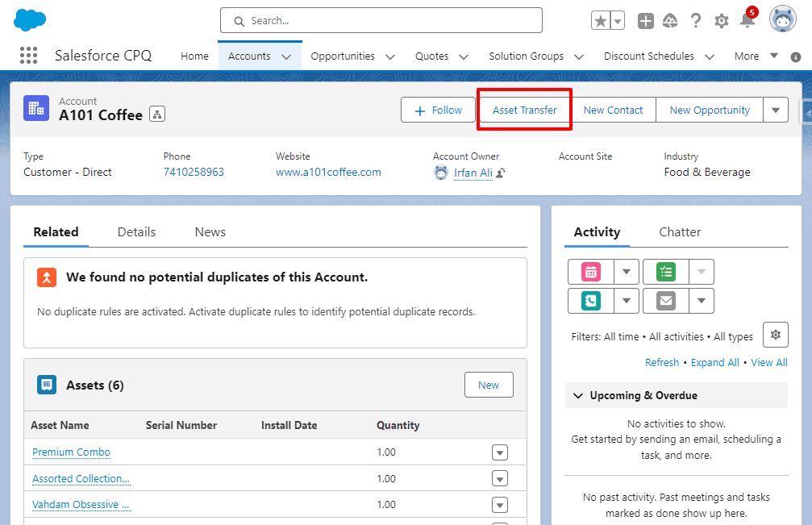Screen dimensions: 812x525
Task: Call the phone number 7410258963
Action: coord(194,172)
